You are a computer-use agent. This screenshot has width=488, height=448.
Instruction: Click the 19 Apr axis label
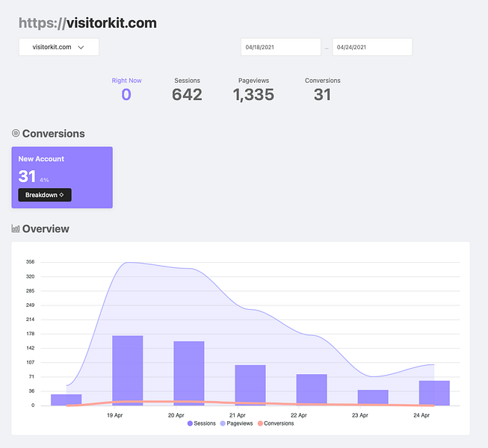click(x=115, y=415)
